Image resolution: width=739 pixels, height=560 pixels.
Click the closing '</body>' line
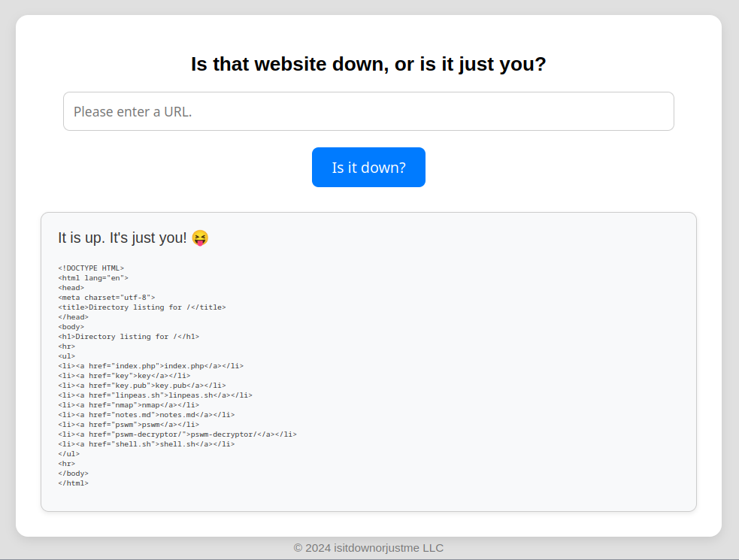point(73,474)
